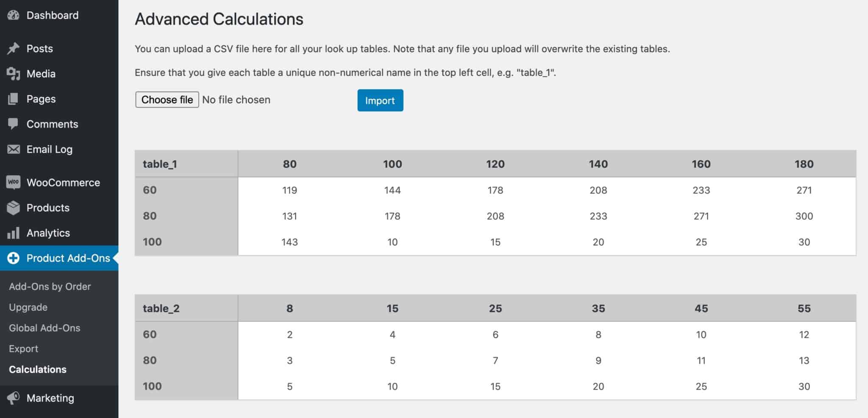The width and height of the screenshot is (868, 418).
Task: Open Email Log via the envelope icon
Action: point(13,149)
